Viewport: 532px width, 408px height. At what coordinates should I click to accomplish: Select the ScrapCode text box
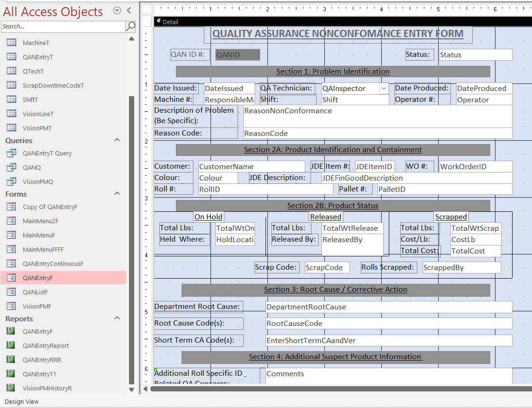coord(327,268)
